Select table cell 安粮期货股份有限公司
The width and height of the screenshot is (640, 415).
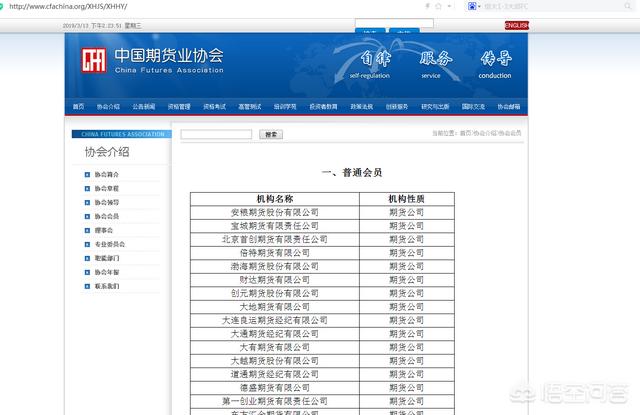[x=275, y=212]
